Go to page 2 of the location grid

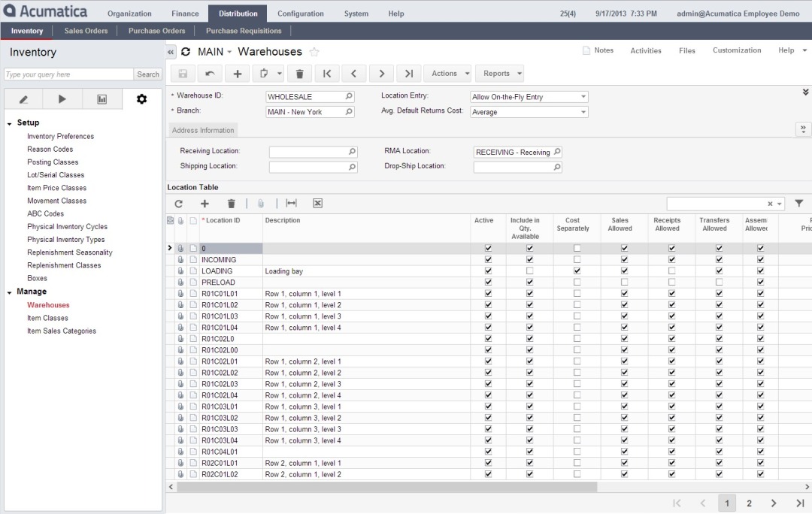(x=748, y=503)
